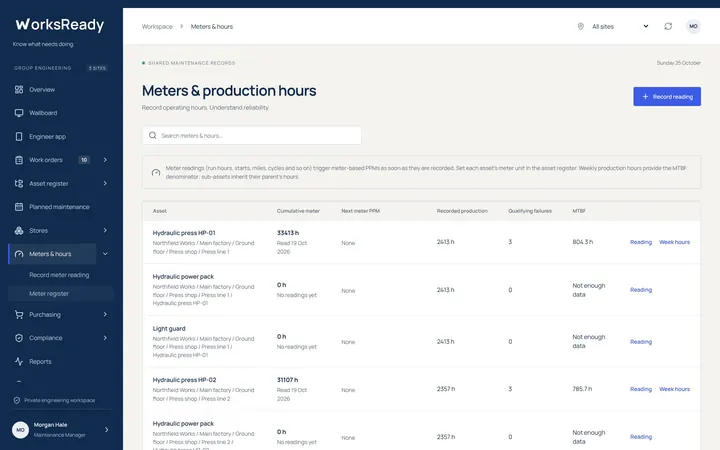Click the MTBF column header
Image resolution: width=720 pixels, height=450 pixels.
point(579,211)
